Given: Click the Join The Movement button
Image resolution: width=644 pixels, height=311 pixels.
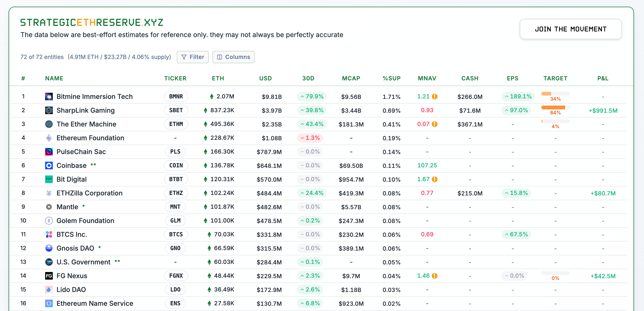Looking at the screenshot, I should point(571,29).
